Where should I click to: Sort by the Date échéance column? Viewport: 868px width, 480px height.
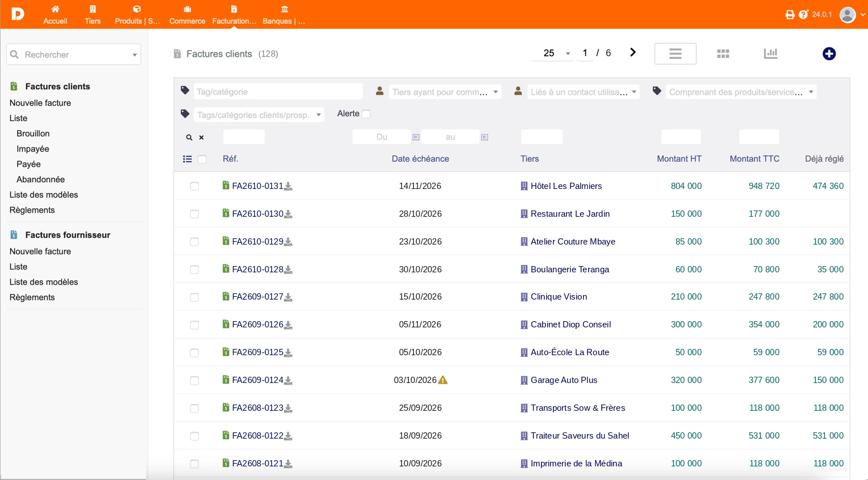tap(420, 159)
